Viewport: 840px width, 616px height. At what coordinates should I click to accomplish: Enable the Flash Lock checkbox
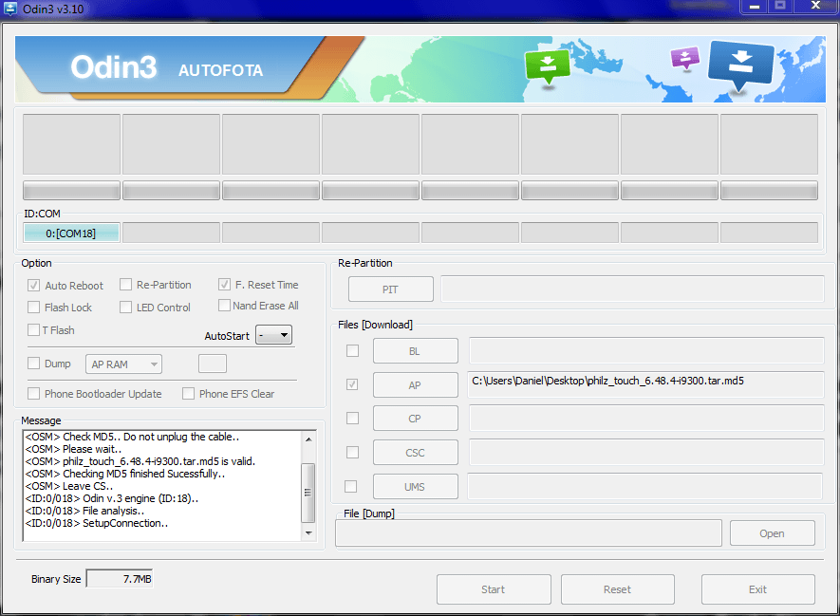pos(34,307)
